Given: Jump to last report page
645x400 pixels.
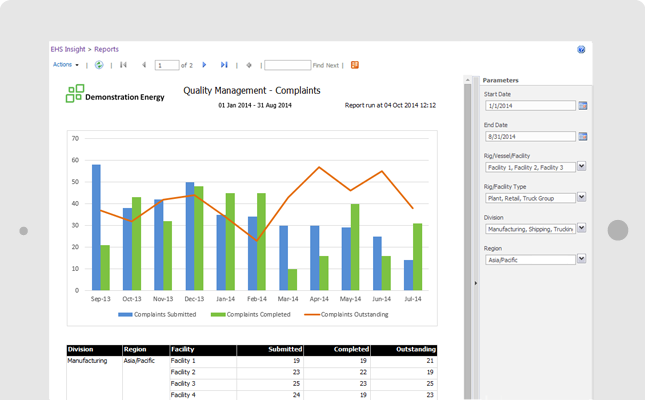Looking at the screenshot, I should coord(224,65).
